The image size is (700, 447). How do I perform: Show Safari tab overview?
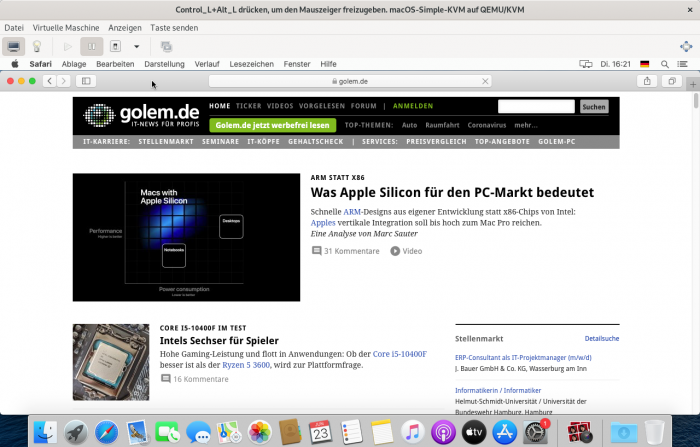pos(671,81)
